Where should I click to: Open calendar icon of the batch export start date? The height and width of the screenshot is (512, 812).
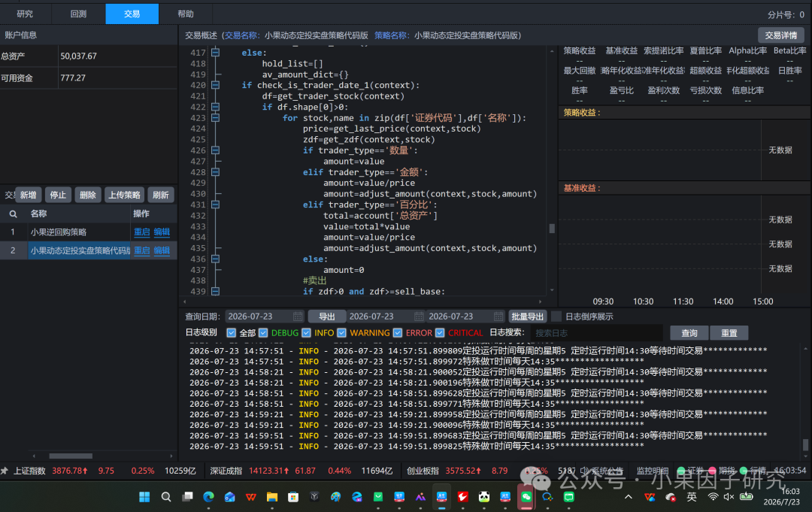click(x=419, y=317)
